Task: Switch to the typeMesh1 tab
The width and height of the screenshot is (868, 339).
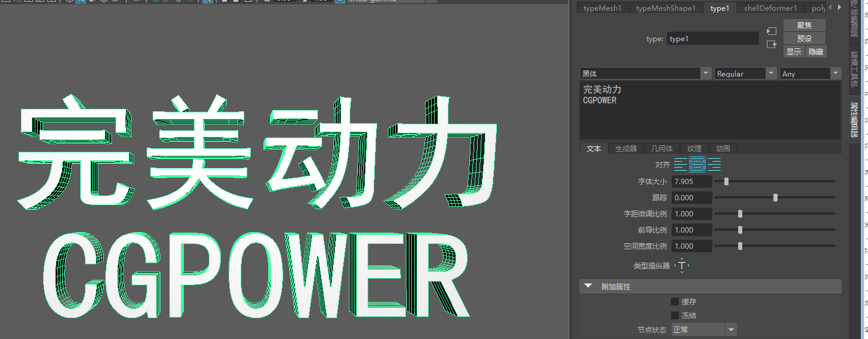Action: click(602, 8)
